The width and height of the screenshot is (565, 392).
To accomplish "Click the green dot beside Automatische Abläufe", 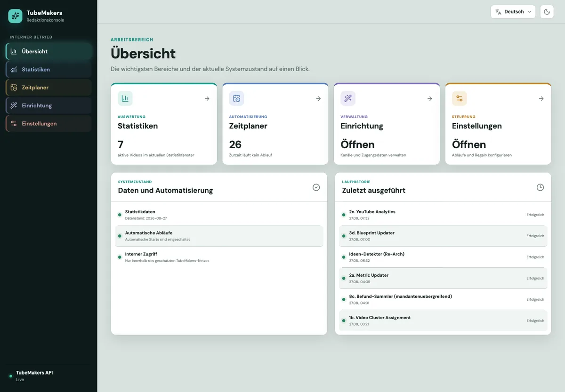I will coord(120,236).
